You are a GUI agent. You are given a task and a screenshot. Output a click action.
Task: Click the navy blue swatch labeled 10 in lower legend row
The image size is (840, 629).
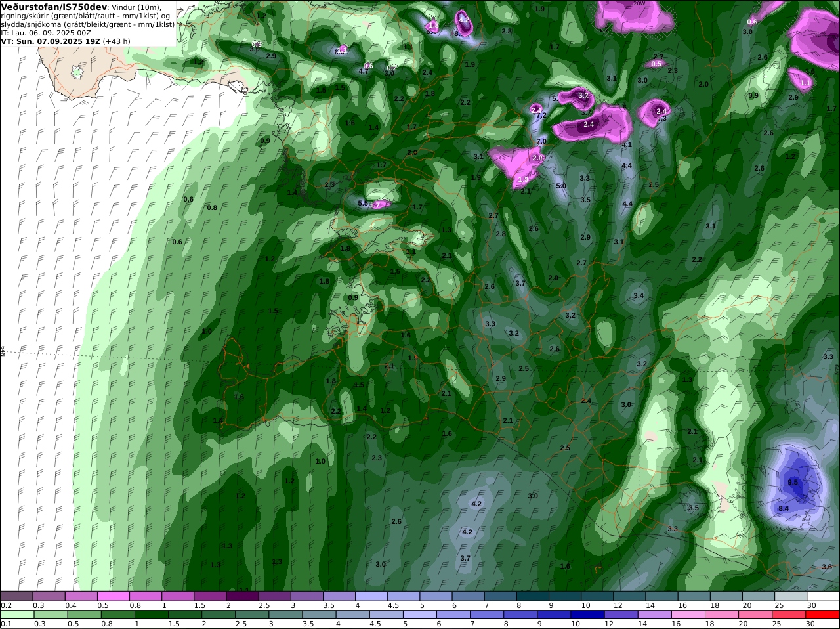click(x=587, y=615)
